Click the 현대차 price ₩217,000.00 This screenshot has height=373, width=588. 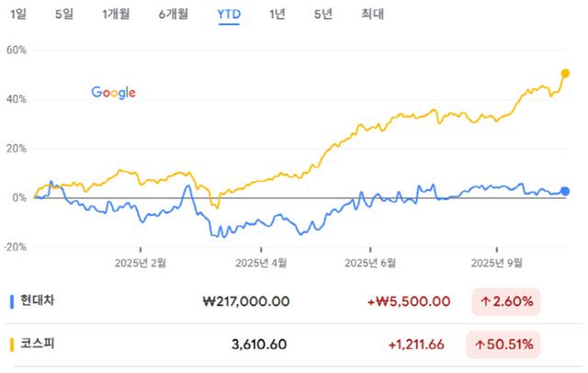[x=246, y=300]
